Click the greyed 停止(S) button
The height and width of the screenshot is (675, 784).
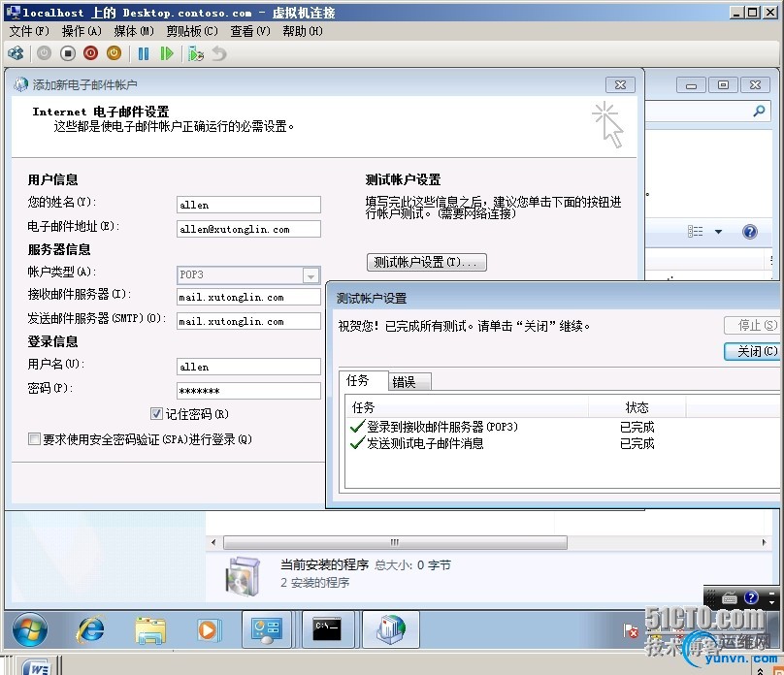click(754, 325)
